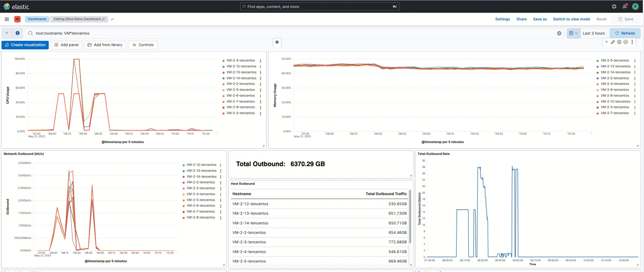Toggle VM-2-13-tencentos in Memory Usage legend
The height and width of the screenshot is (272, 644).
tap(615, 67)
